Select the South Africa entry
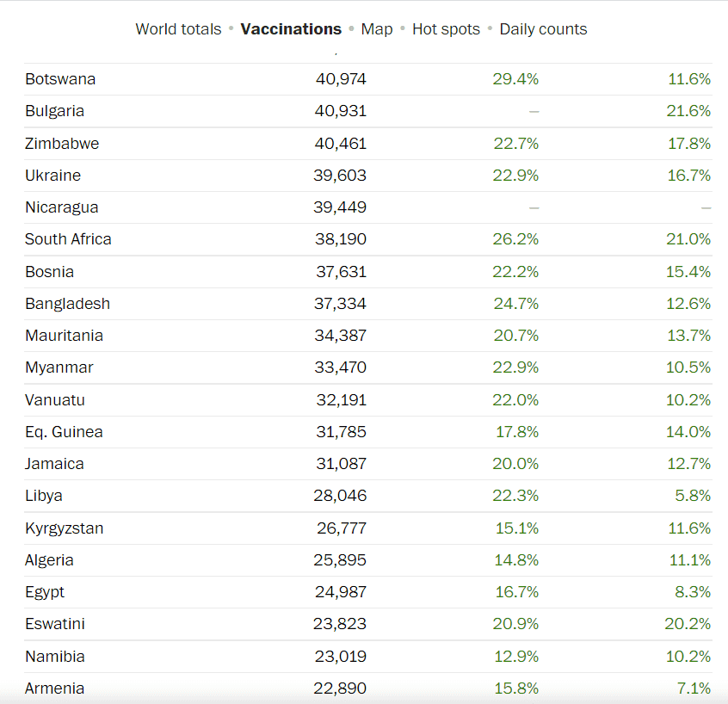 68,239
